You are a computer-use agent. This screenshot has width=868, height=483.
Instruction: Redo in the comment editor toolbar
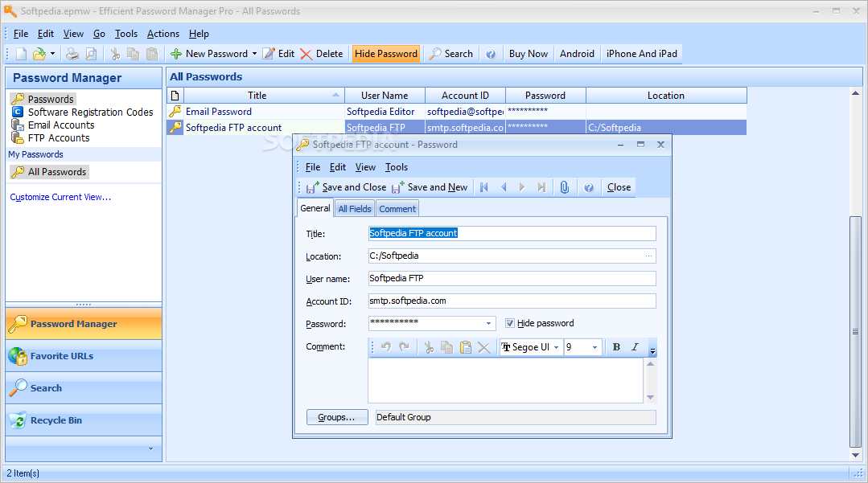pyautogui.click(x=404, y=347)
